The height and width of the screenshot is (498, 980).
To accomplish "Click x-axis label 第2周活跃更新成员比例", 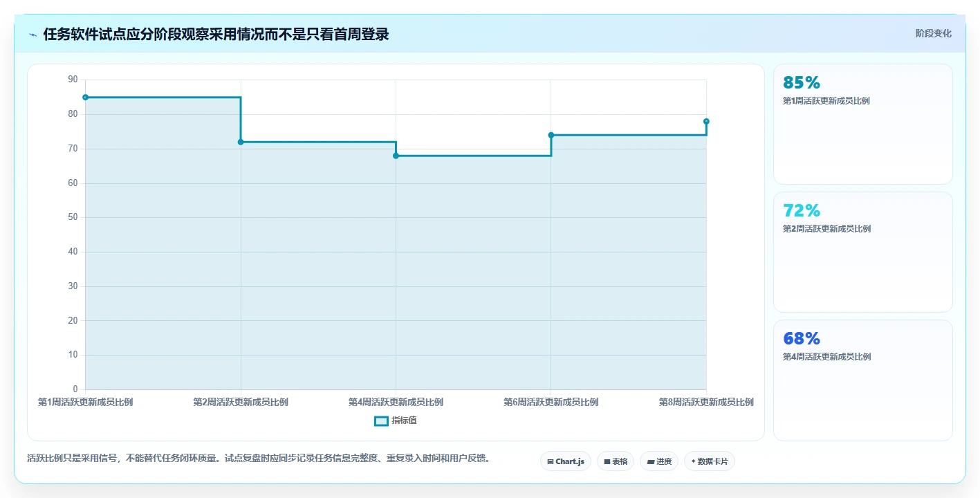I will coord(241,402).
